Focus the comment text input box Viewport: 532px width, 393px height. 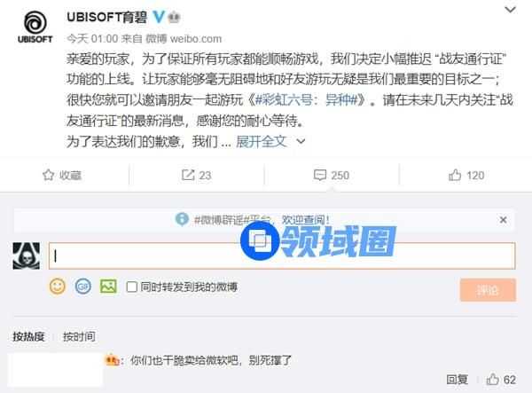coord(282,255)
